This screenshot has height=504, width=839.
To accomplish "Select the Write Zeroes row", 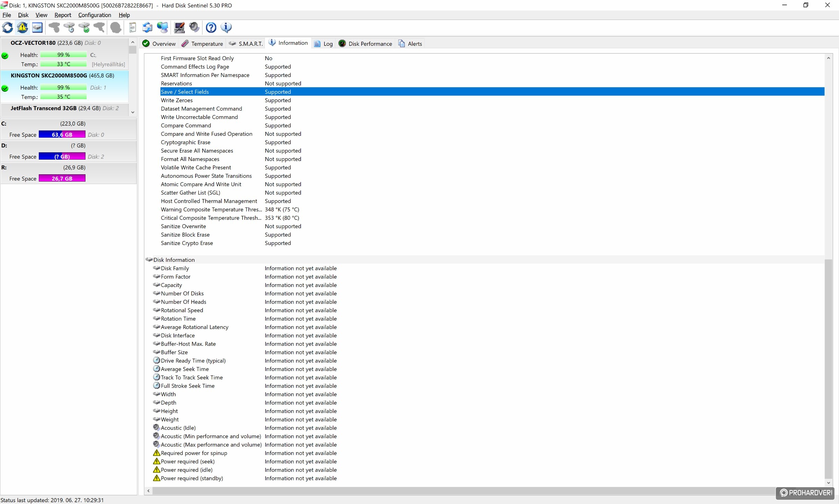I will click(x=492, y=100).
